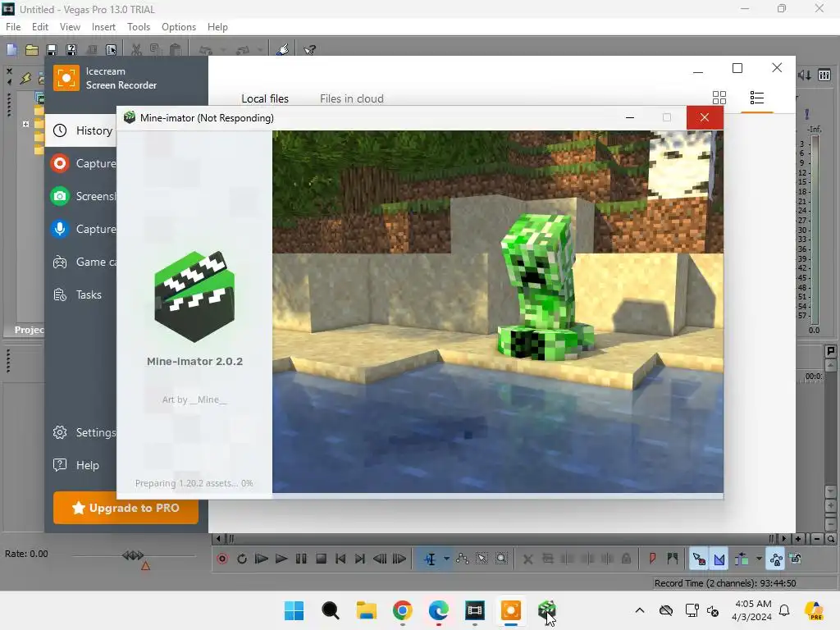Viewport: 840px width, 630px height.
Task: Click the Insert Marker icon
Action: click(652, 559)
